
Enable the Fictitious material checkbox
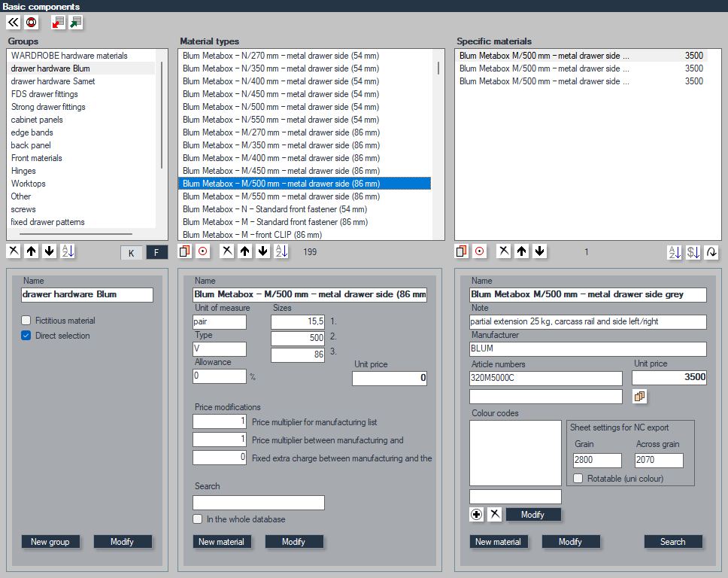(26, 320)
